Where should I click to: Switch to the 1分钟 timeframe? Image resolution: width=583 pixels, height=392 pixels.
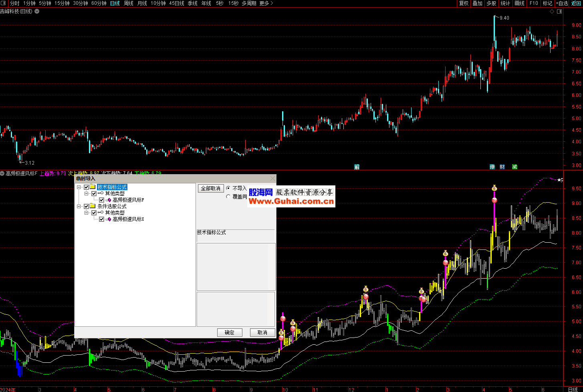(29, 3)
